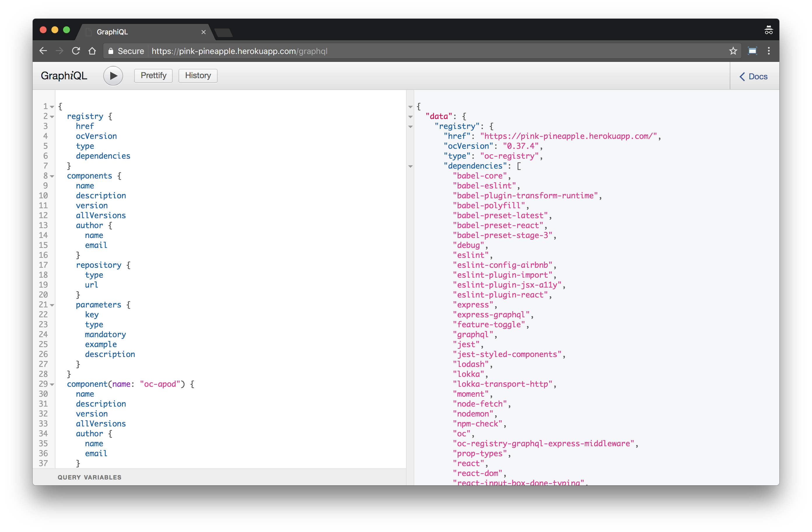Click the Prettify button
Viewport: 812px width, 532px height.
tap(153, 76)
